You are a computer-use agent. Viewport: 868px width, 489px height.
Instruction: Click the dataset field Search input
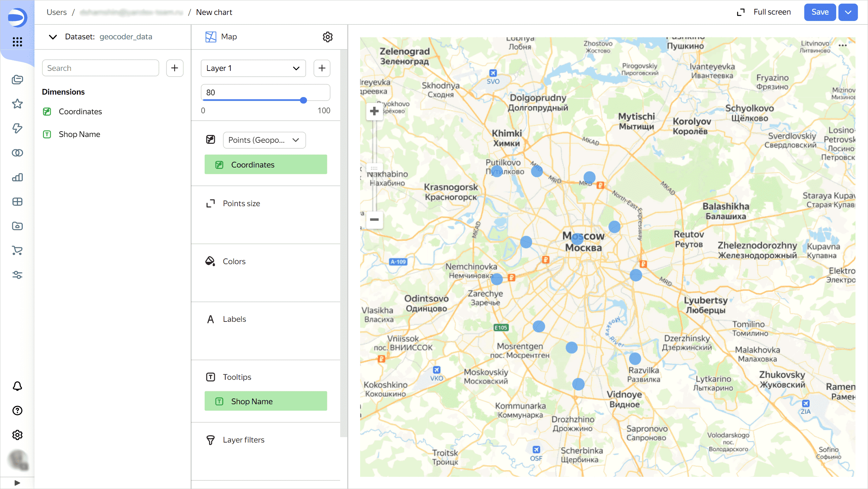coord(100,68)
